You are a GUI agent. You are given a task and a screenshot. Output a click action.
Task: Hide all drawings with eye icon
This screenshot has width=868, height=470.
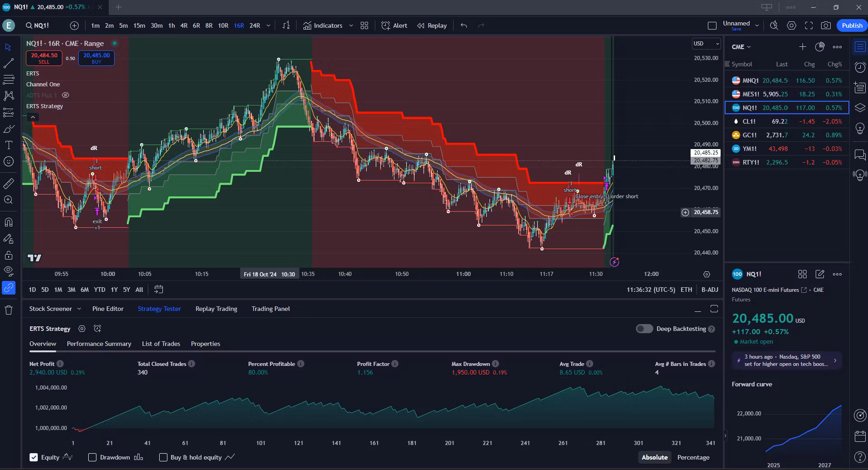(x=9, y=271)
